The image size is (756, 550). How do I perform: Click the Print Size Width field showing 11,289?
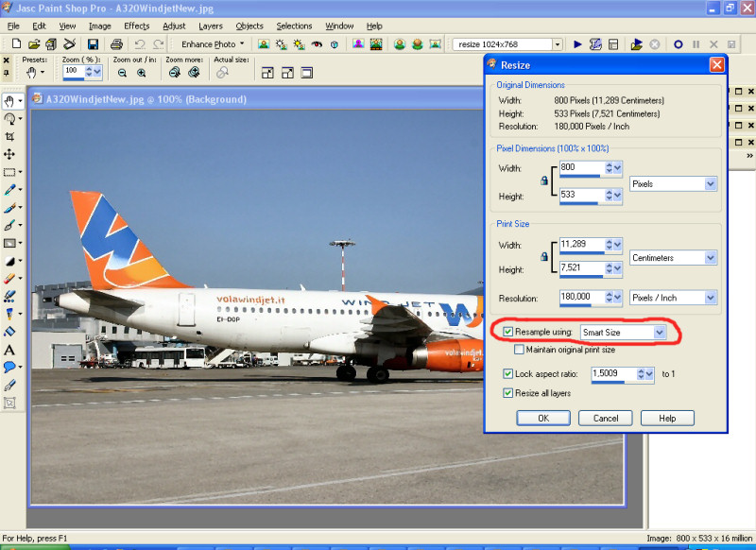581,245
